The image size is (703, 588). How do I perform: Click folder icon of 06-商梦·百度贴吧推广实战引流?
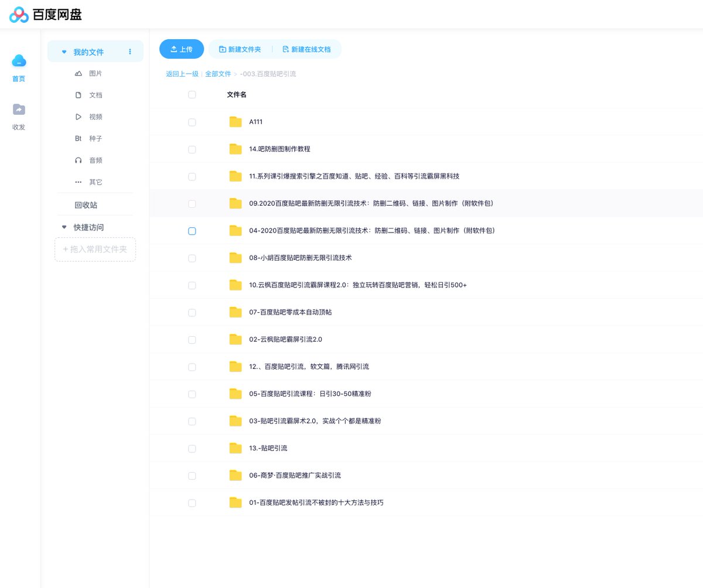(x=236, y=475)
